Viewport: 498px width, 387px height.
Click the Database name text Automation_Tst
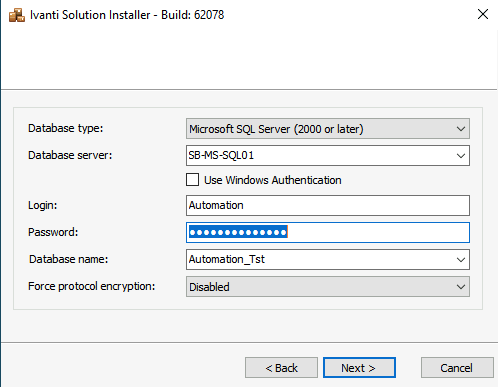click(227, 259)
